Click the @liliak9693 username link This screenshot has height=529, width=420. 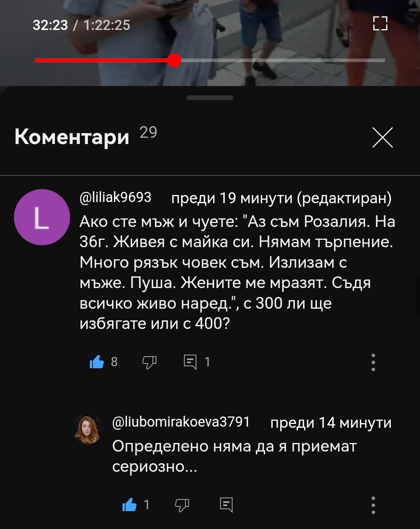tap(115, 197)
